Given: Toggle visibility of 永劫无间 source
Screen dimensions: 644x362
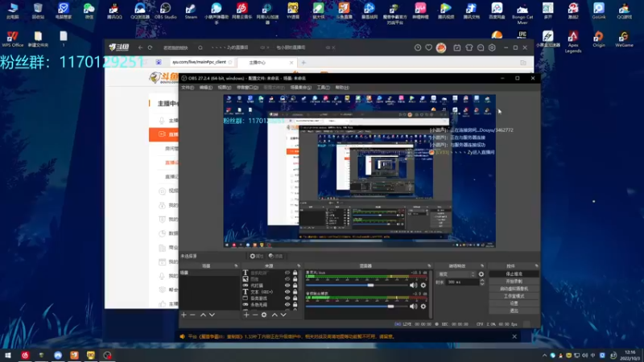Looking at the screenshot, I should pos(287,305).
